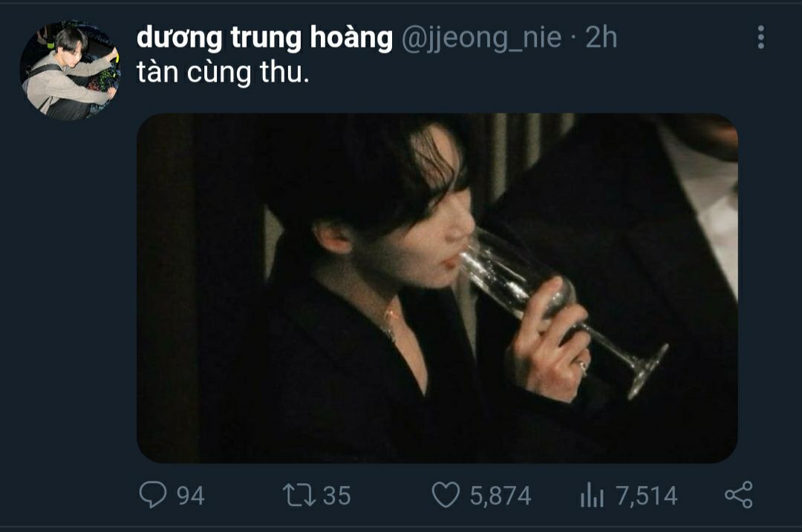Select the tweet text tàn cùng thu.
802x532 pixels.
point(223,73)
